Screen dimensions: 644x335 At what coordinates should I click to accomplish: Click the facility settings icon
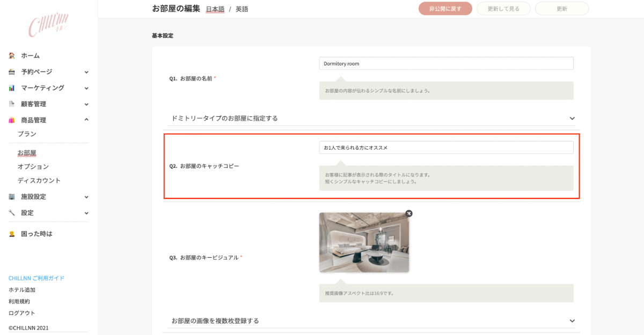(12, 197)
